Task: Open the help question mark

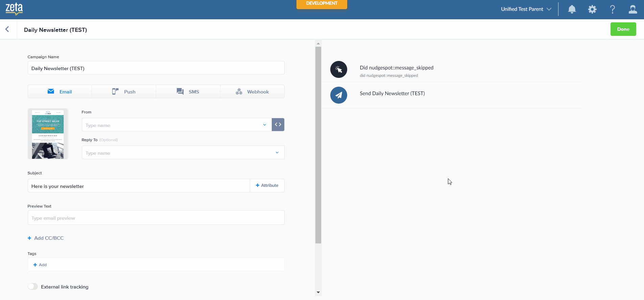Action: [612, 9]
